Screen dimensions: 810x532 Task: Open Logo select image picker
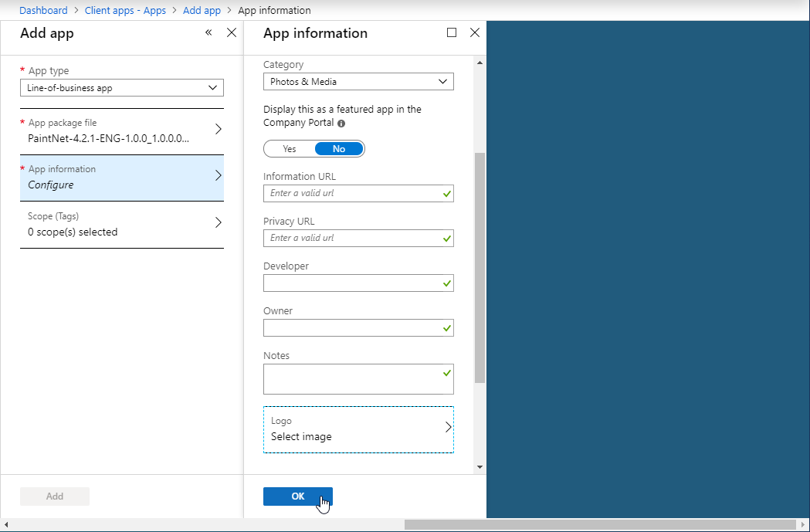tap(358, 429)
